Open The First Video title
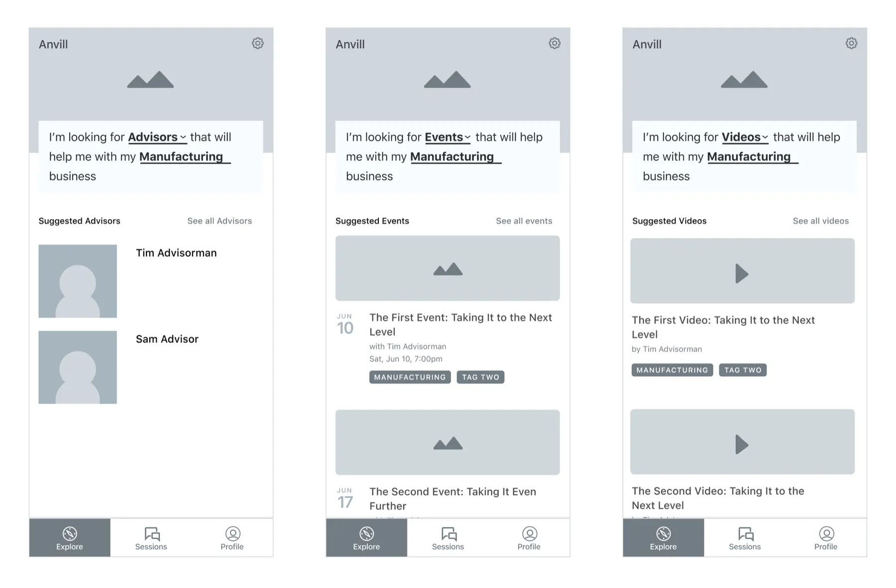 click(x=723, y=327)
